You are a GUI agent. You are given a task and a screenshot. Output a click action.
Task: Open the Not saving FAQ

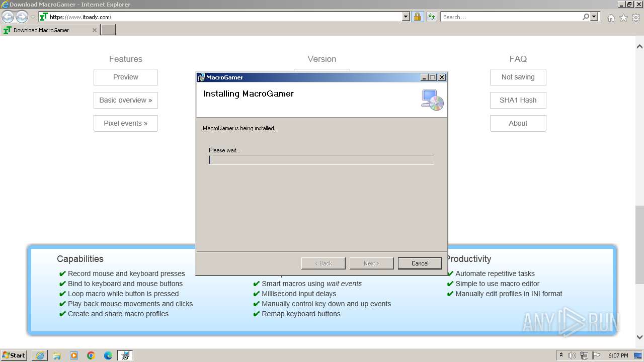[x=518, y=77]
